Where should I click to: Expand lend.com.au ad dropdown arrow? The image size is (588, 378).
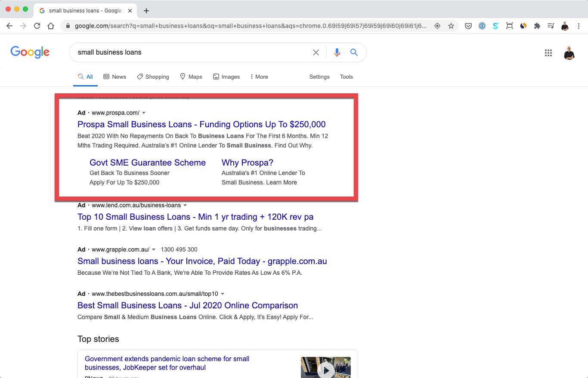185,206
